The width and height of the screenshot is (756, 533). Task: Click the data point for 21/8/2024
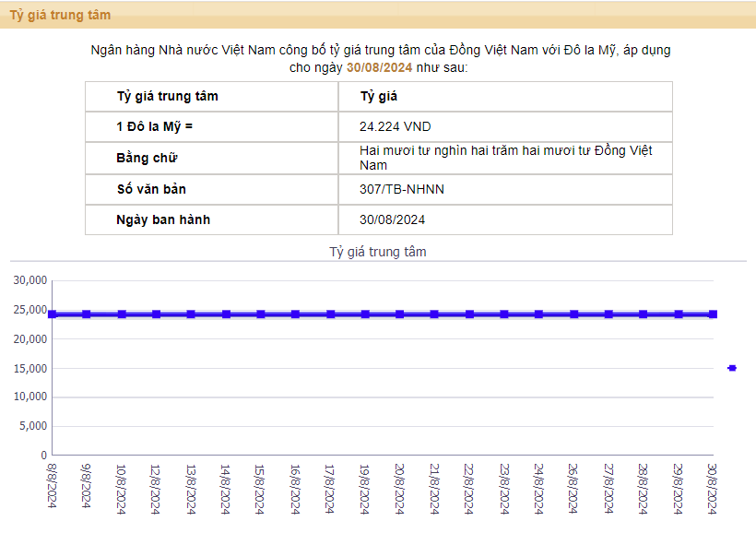click(434, 314)
